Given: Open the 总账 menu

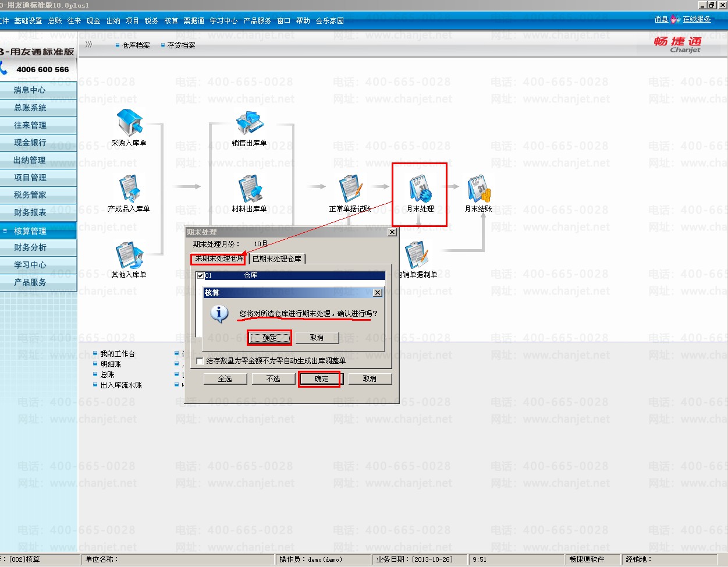Looking at the screenshot, I should pos(55,21).
